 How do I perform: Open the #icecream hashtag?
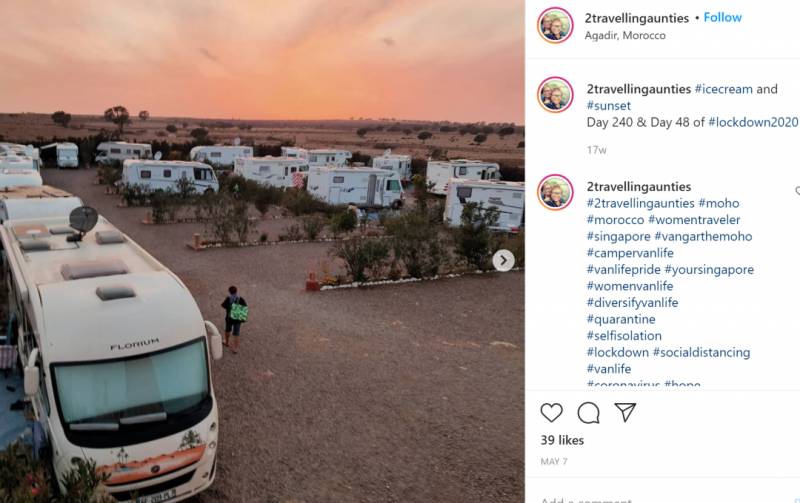(723, 89)
